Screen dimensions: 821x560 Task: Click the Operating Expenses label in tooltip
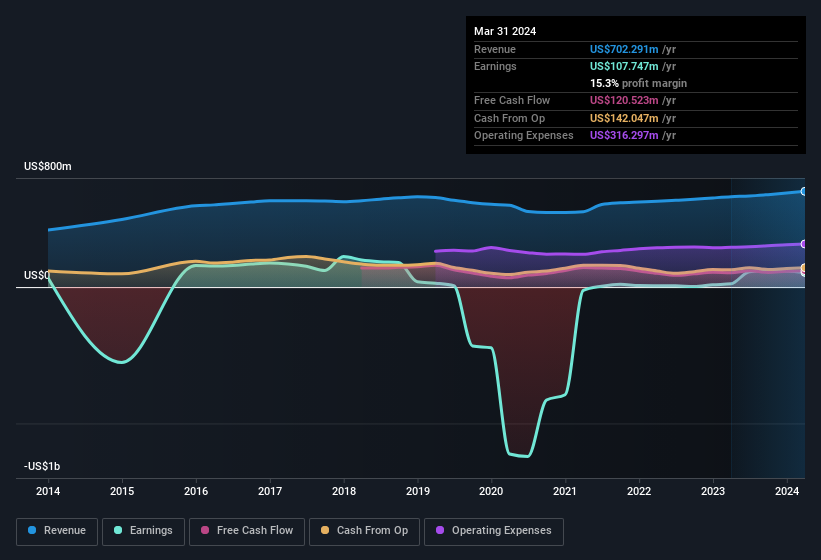tap(524, 135)
